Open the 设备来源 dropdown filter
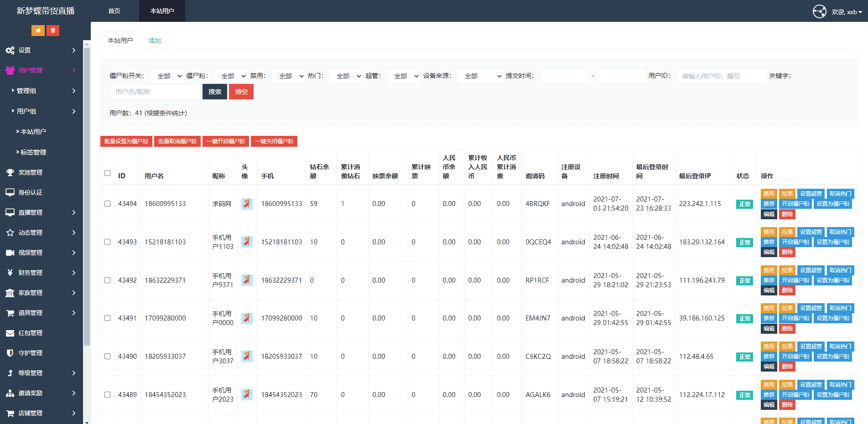The width and height of the screenshot is (868, 424). (x=481, y=76)
